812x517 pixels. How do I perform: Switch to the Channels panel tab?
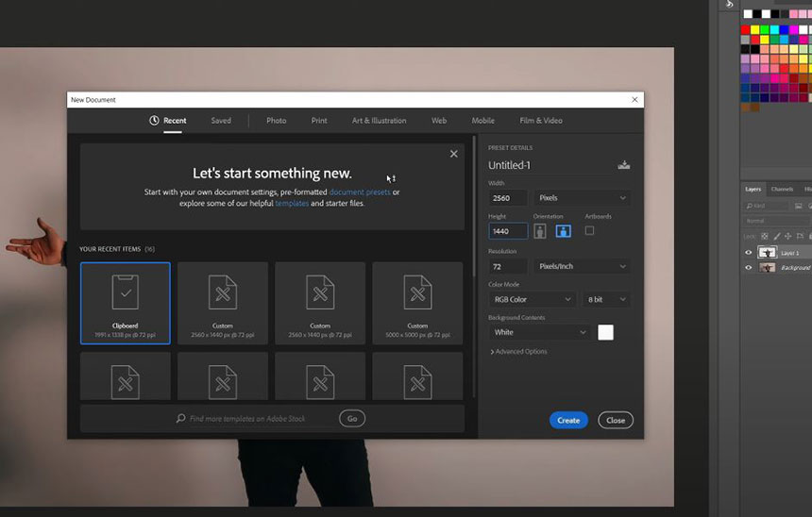click(782, 190)
